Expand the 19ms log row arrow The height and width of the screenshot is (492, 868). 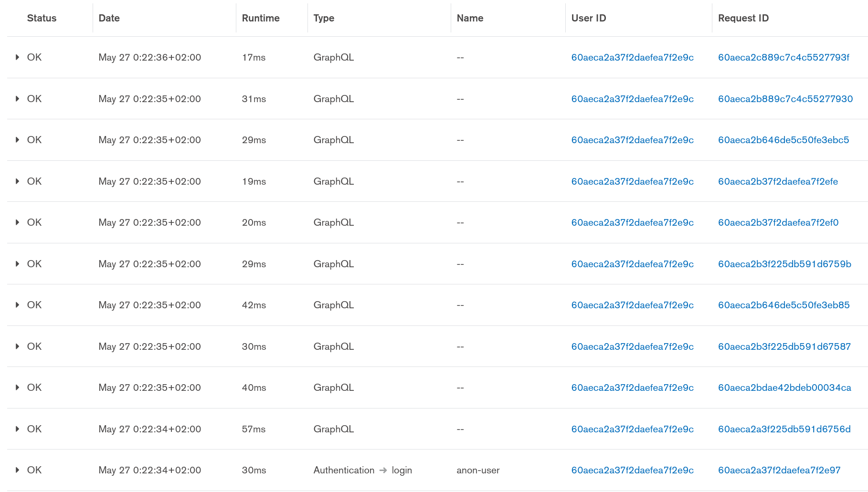pos(18,181)
